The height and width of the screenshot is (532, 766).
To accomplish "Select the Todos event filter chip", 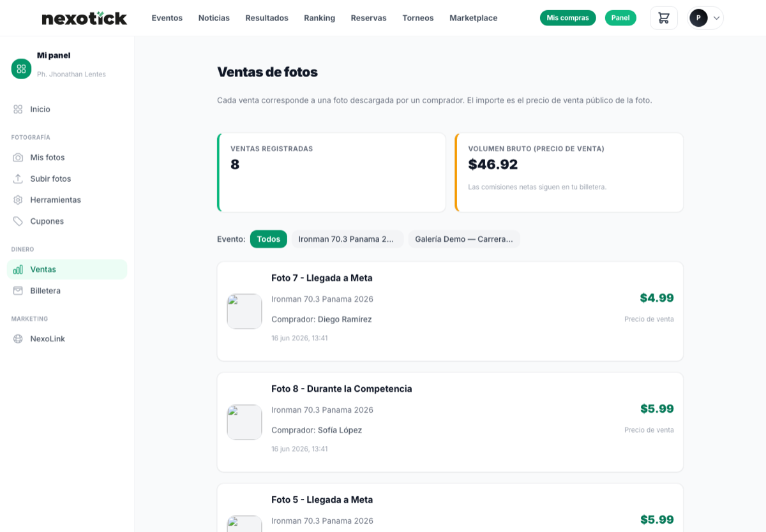I will click(269, 239).
